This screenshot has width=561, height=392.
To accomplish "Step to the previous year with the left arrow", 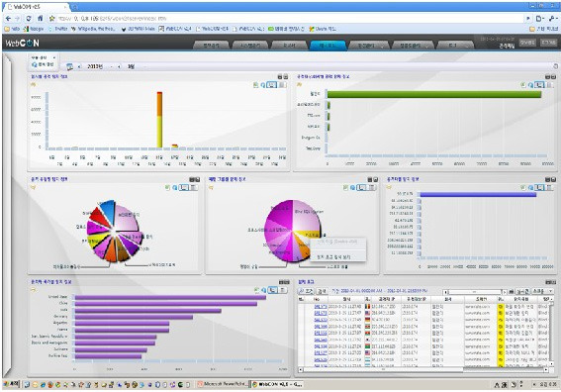I will click(x=79, y=66).
